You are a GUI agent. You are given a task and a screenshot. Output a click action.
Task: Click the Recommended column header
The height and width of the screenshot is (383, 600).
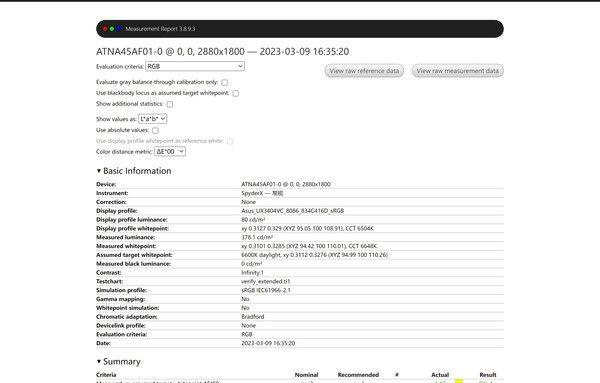tap(358, 375)
